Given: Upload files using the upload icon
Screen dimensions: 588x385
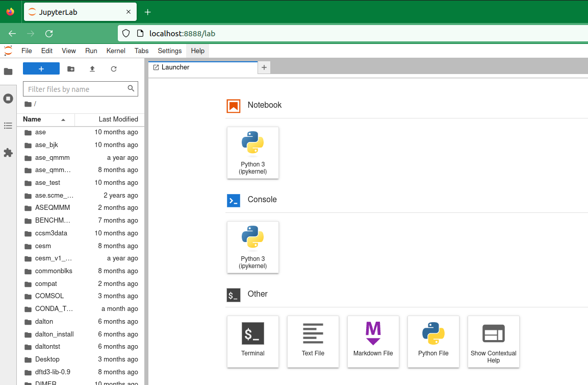Looking at the screenshot, I should pos(92,68).
